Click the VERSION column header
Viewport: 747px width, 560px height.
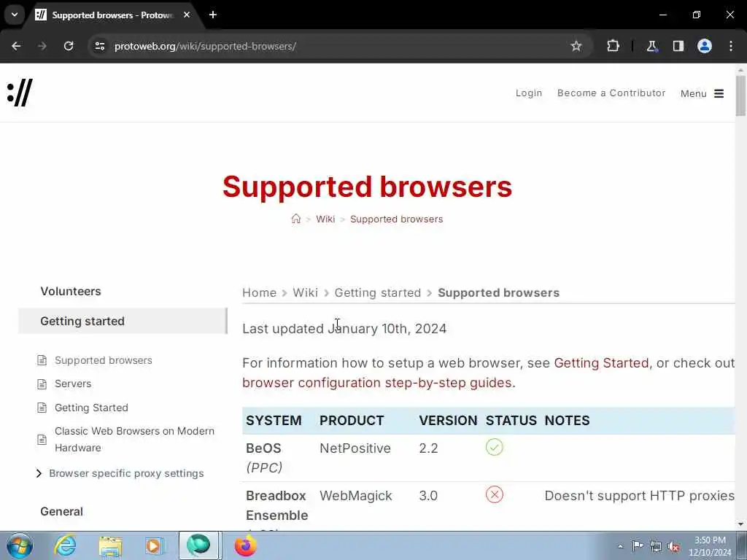click(449, 421)
